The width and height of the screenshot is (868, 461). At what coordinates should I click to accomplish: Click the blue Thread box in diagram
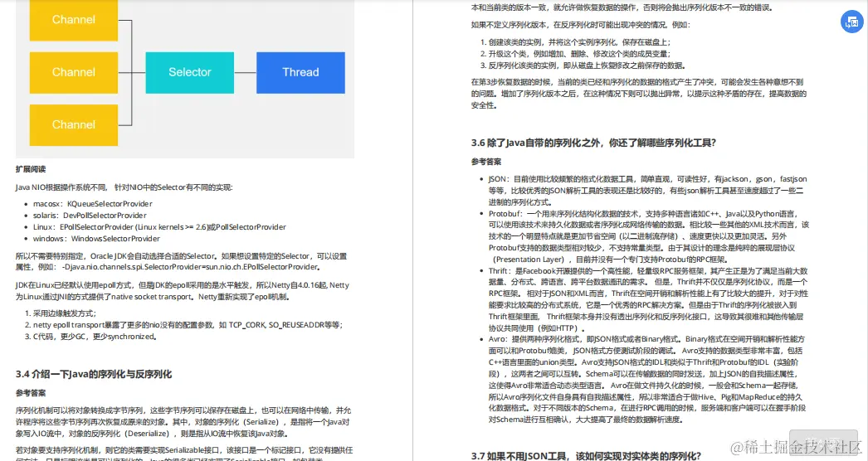(x=300, y=72)
